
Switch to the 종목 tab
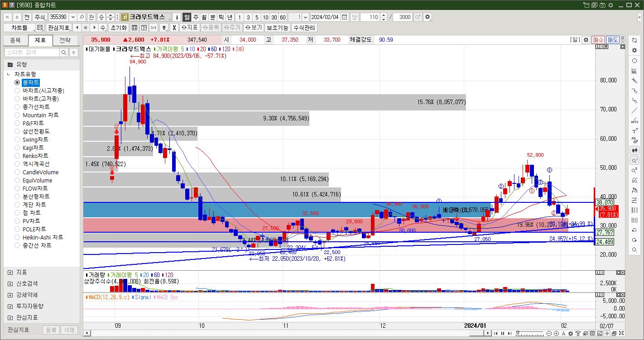[15, 40]
